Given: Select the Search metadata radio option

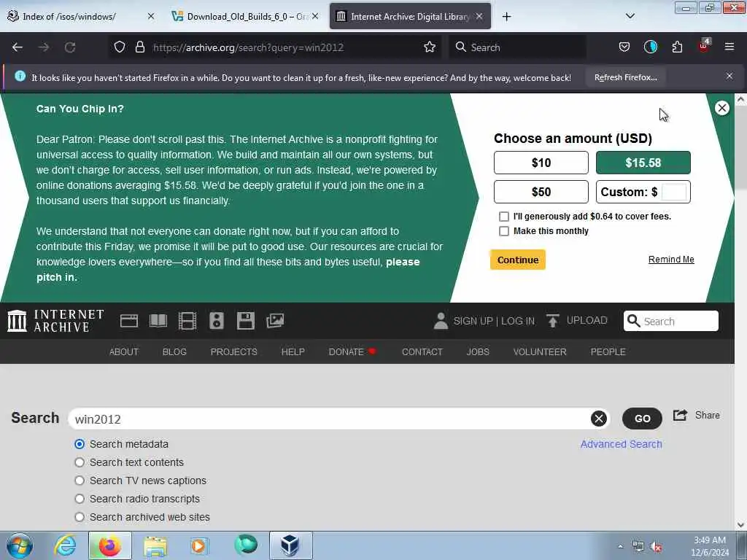Looking at the screenshot, I should pos(80,444).
